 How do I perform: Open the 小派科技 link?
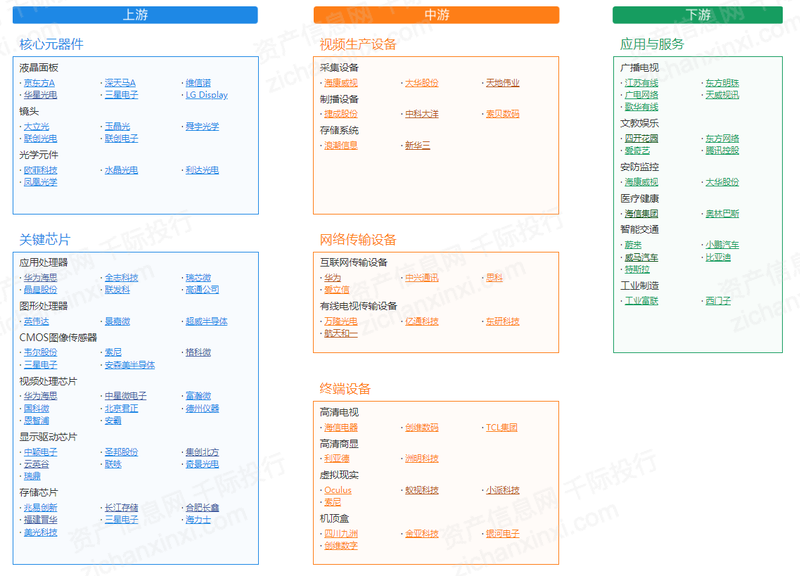pos(503,490)
